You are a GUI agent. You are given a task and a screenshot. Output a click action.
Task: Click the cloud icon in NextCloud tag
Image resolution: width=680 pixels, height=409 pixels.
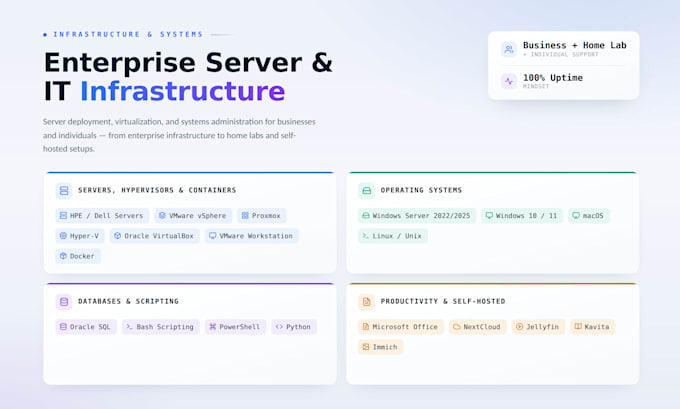(457, 327)
